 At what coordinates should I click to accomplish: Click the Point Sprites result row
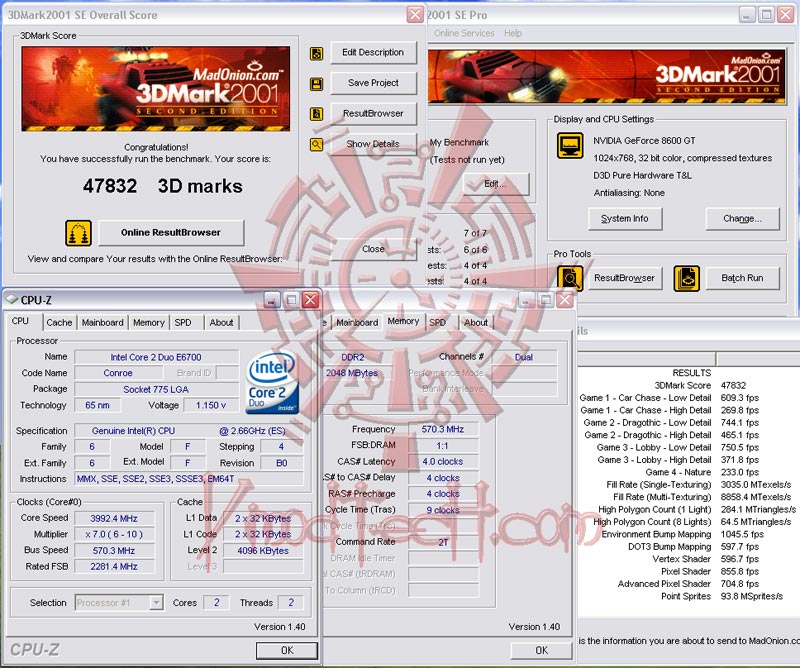click(721, 596)
